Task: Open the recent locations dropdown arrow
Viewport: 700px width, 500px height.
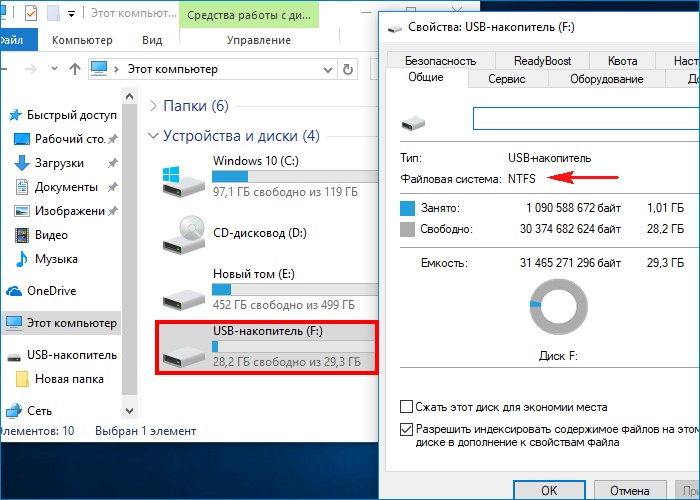Action: (x=54, y=69)
